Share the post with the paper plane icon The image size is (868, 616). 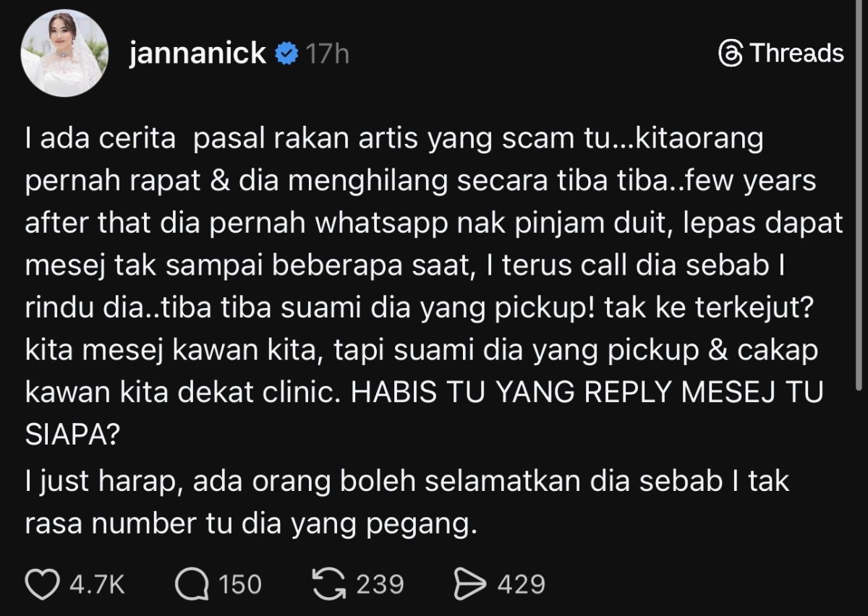470,584
